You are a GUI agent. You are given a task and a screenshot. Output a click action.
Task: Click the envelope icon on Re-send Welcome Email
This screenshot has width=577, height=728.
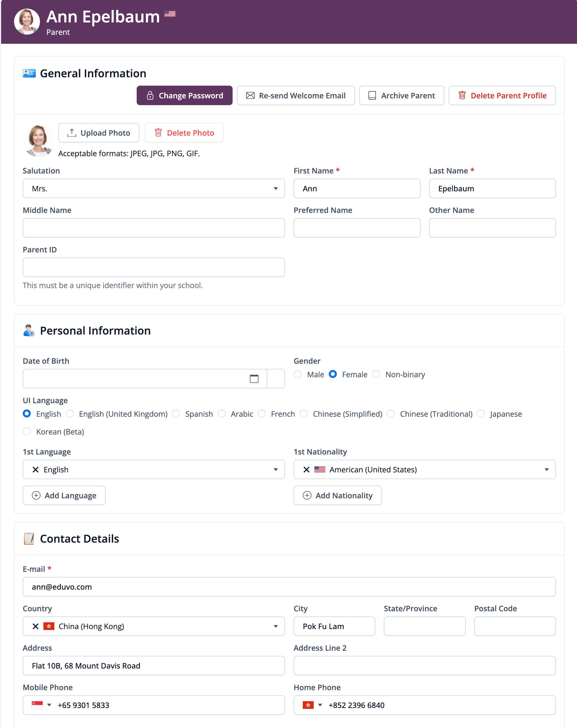[250, 96]
